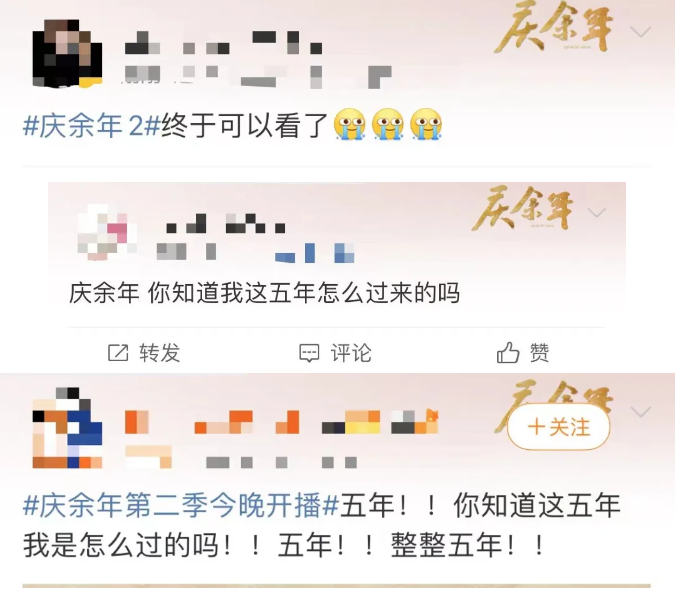
Task: Follow the third poster with 关注 button
Action: pos(559,427)
